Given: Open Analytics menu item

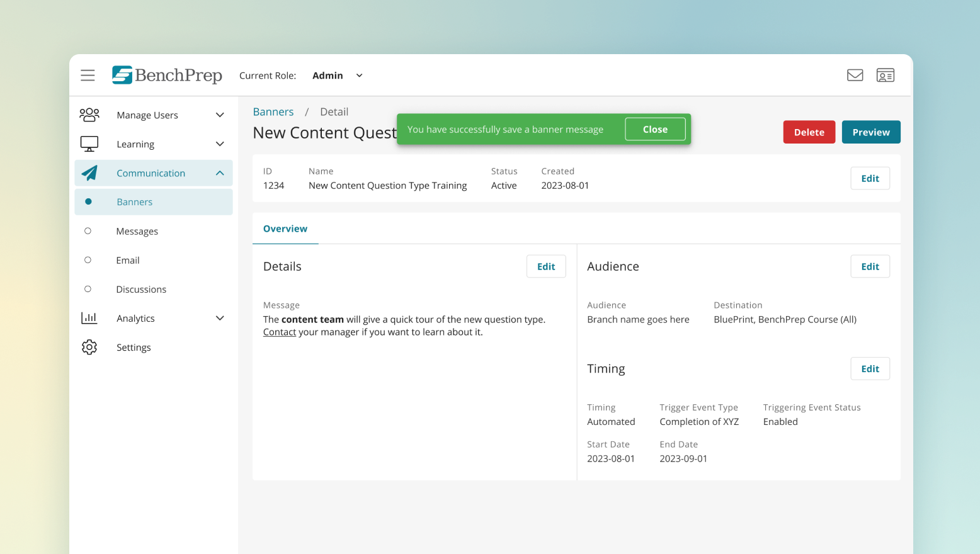Looking at the screenshot, I should pyautogui.click(x=153, y=318).
